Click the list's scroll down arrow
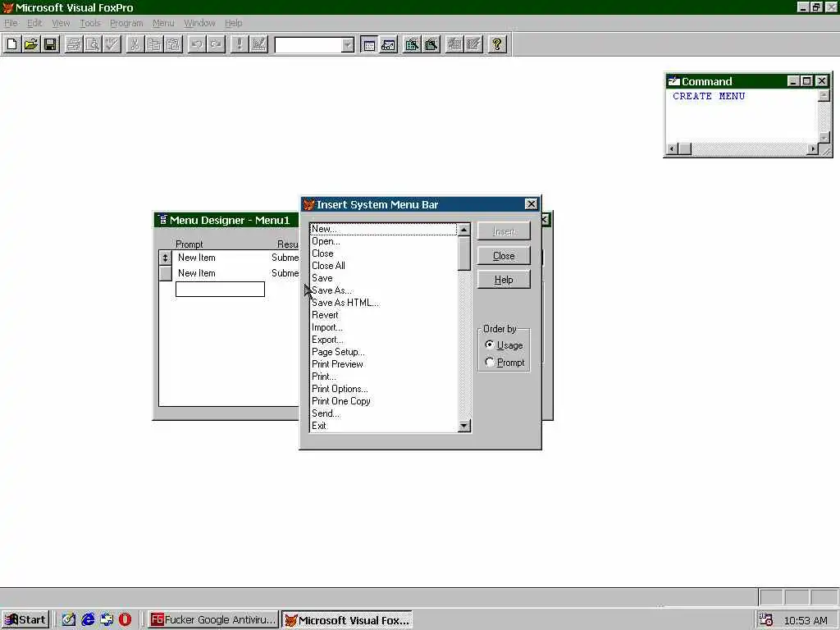Viewport: 840px width, 630px height. pos(464,426)
